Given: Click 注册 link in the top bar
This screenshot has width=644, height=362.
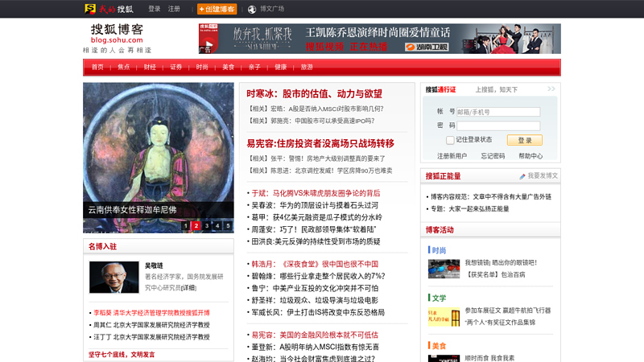Looking at the screenshot, I should (x=174, y=9).
